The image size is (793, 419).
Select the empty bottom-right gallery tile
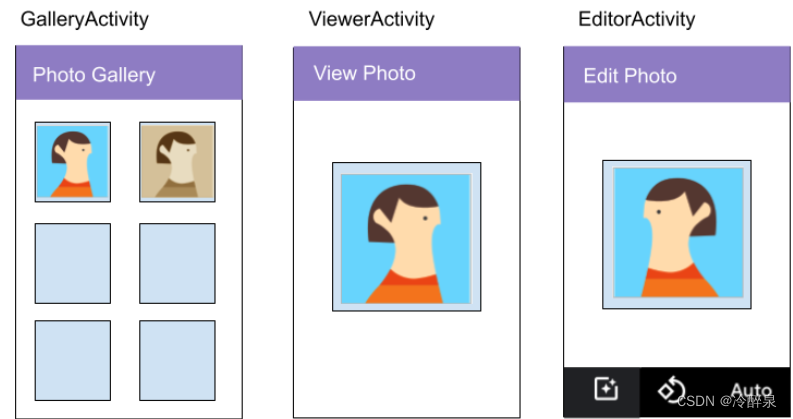pyautogui.click(x=177, y=360)
